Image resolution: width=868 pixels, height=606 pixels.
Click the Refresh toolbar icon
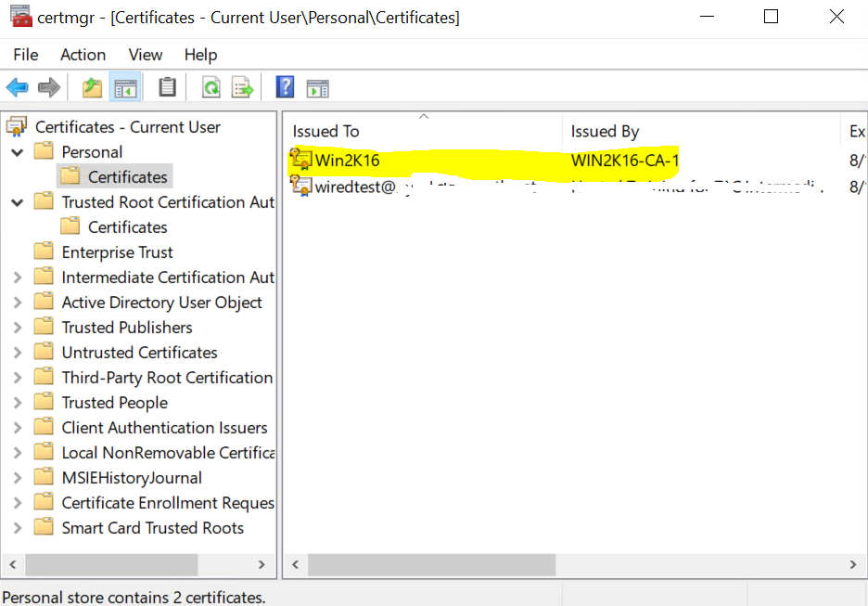click(x=211, y=88)
